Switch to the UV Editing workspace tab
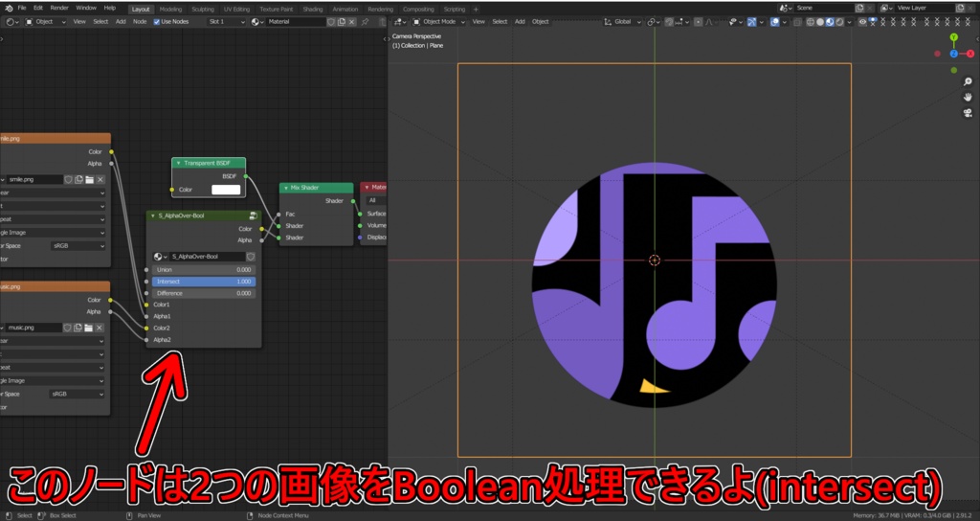The height and width of the screenshot is (521, 980). (236, 9)
